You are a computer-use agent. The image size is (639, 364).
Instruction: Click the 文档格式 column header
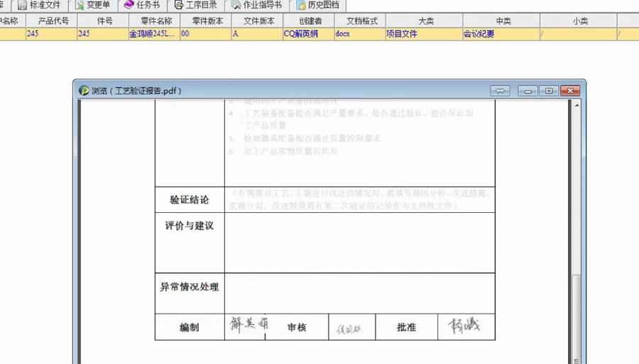click(360, 21)
